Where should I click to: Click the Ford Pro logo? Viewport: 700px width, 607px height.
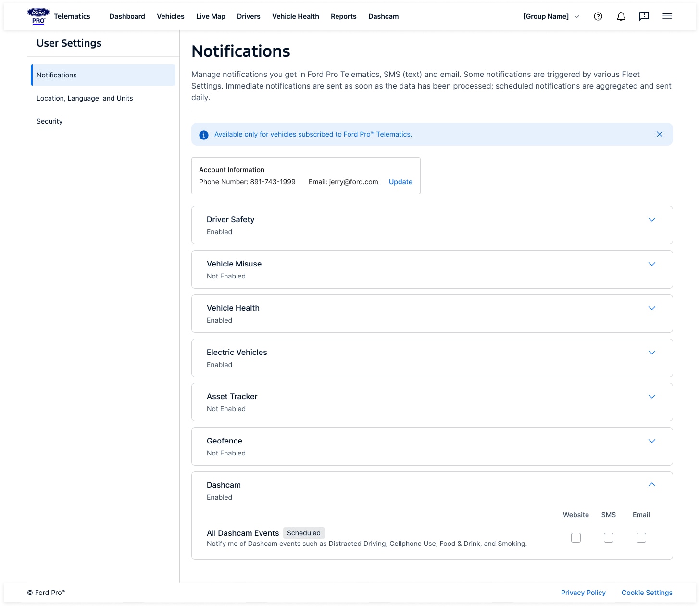coord(38,16)
